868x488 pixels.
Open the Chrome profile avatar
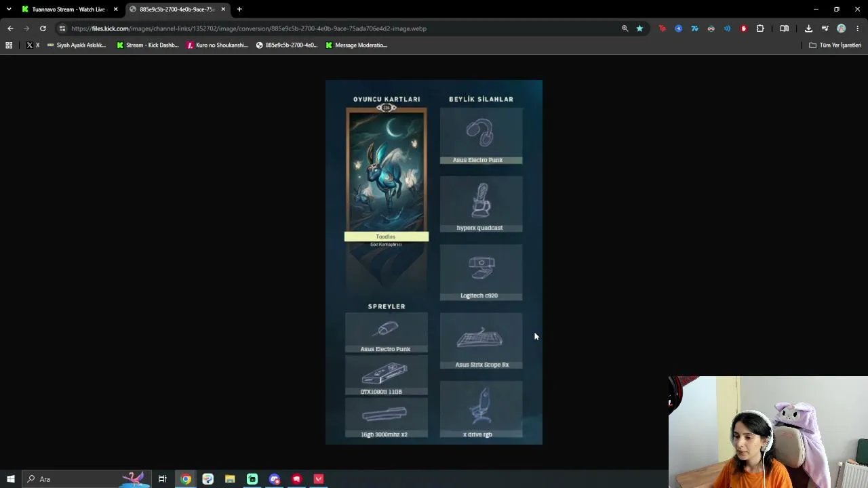(842, 28)
